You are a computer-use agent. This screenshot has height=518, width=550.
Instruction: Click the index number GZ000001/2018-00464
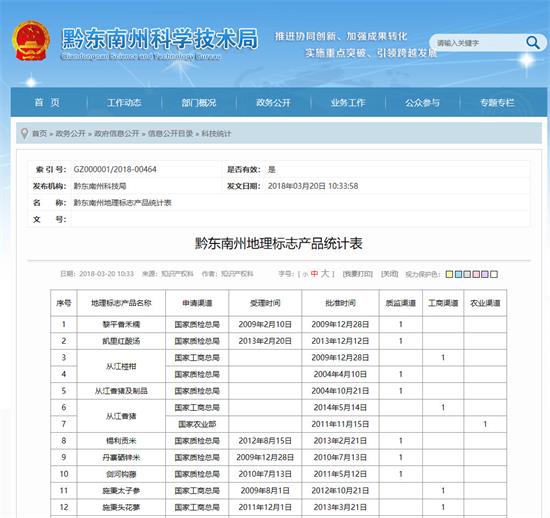[115, 169]
